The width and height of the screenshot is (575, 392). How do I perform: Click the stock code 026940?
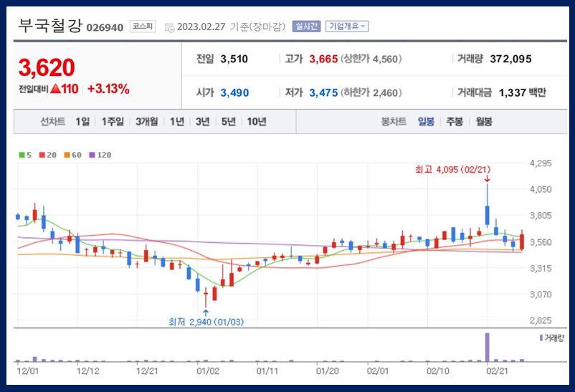105,28
